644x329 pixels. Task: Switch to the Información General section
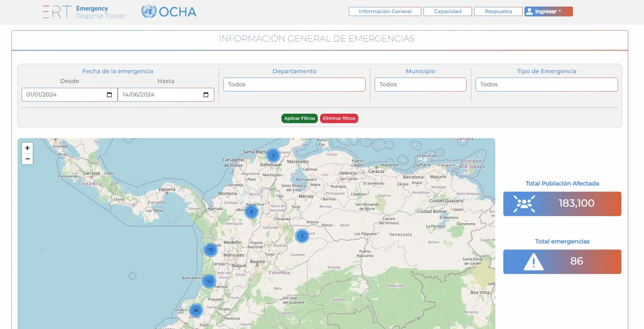(385, 11)
